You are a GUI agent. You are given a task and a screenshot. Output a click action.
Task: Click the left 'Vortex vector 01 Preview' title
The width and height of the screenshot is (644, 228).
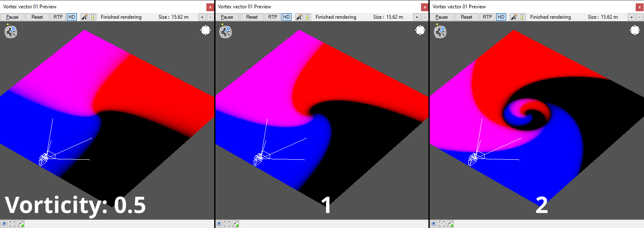coord(30,7)
